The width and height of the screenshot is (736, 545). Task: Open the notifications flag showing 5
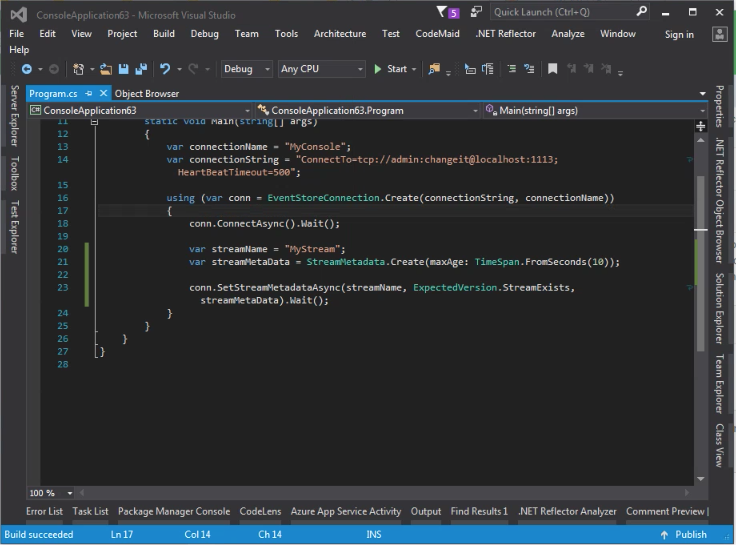[448, 12]
